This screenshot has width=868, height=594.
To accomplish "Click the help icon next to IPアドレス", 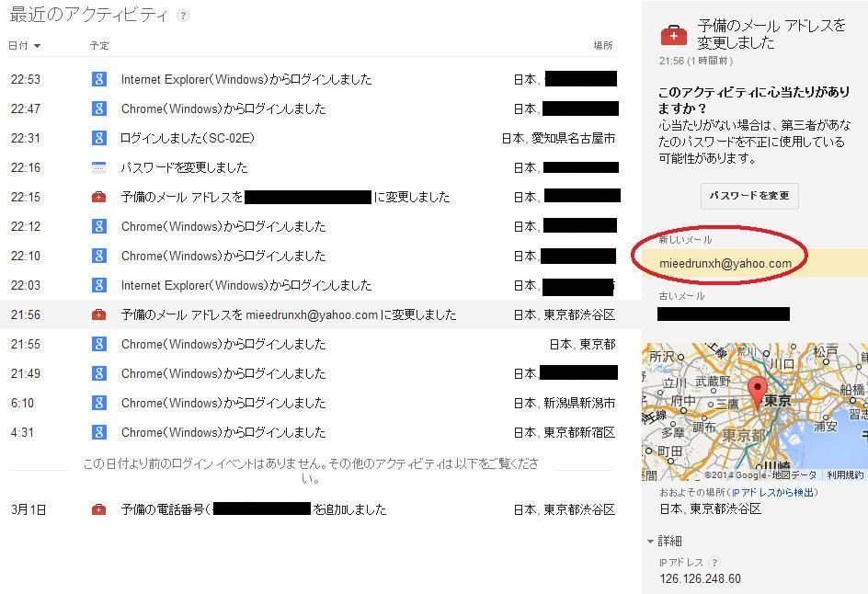I will point(714,563).
